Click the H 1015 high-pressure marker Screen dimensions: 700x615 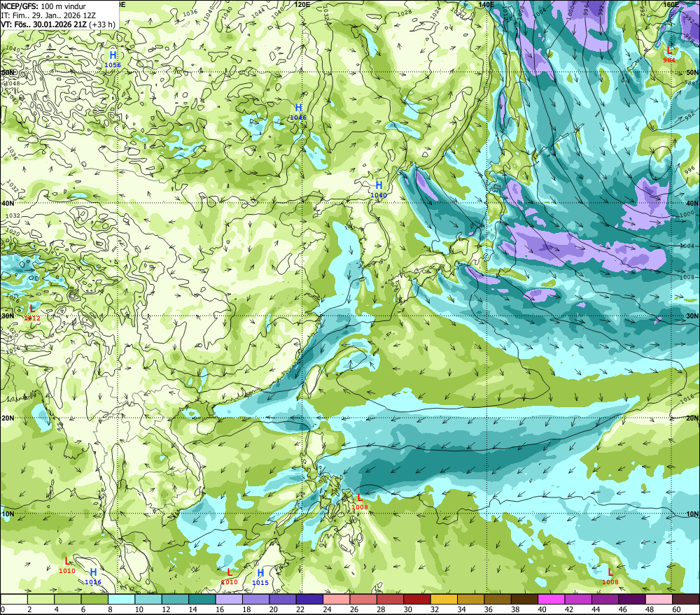pyautogui.click(x=260, y=577)
